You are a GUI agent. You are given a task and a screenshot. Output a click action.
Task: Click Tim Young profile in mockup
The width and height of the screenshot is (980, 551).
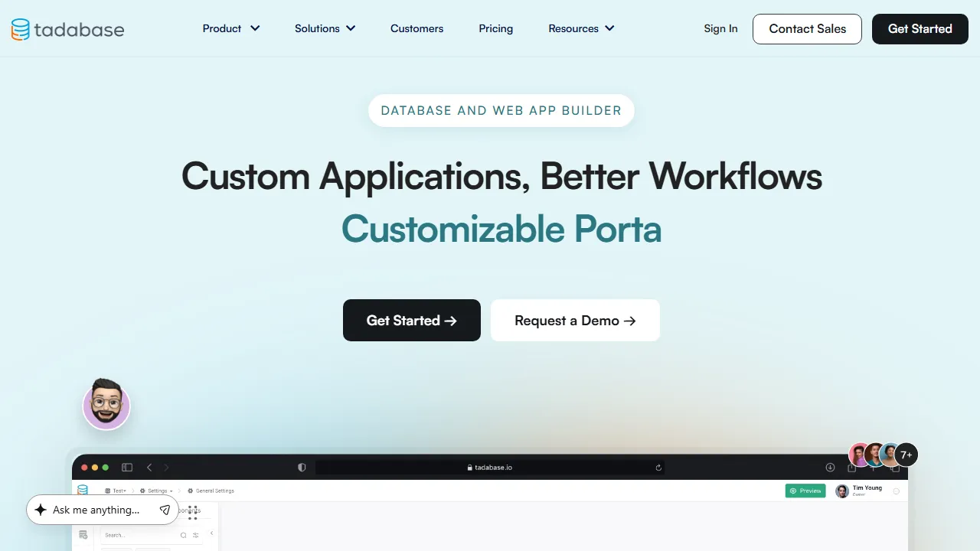pos(859,491)
